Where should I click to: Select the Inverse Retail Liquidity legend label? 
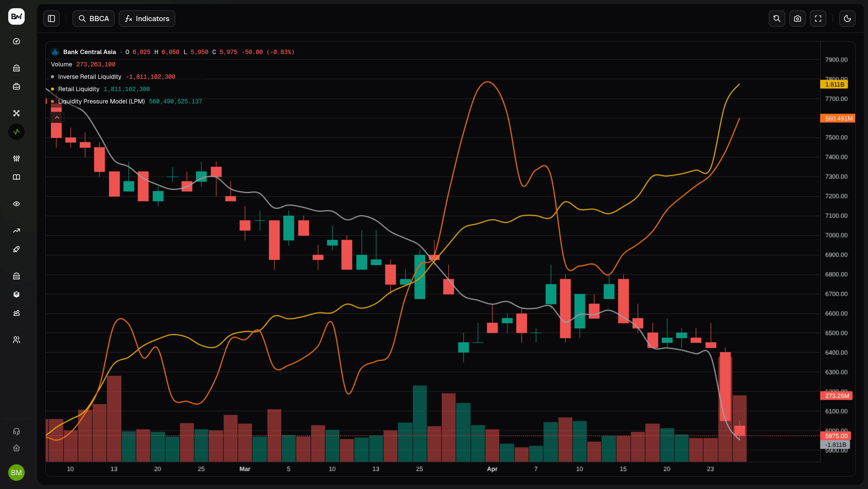tap(90, 77)
